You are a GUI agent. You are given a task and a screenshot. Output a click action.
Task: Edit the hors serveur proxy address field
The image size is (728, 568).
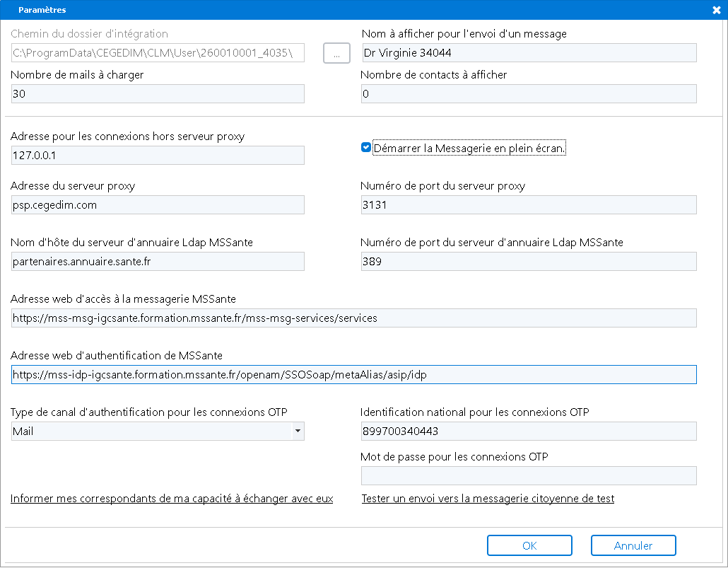click(x=158, y=155)
